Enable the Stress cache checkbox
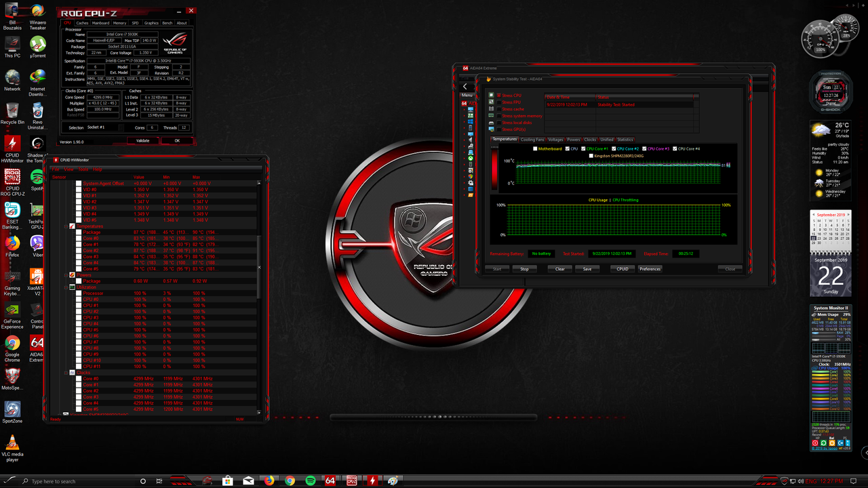The image size is (868, 488). (499, 109)
